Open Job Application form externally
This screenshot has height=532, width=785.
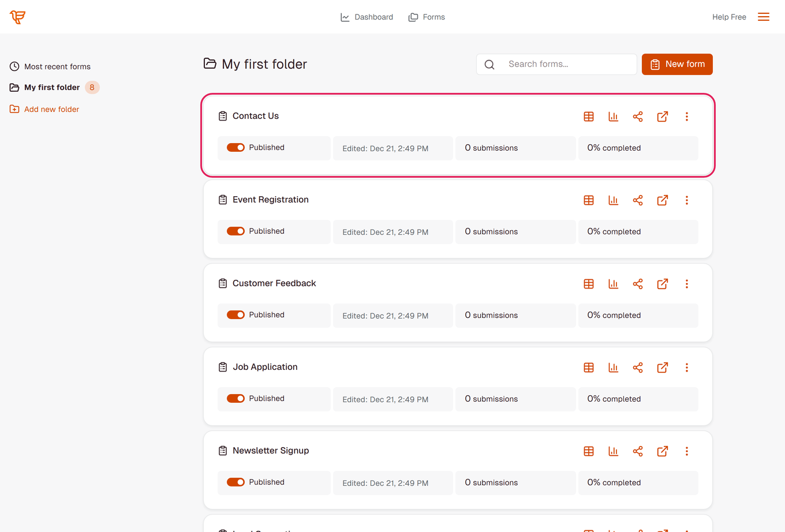pos(663,368)
